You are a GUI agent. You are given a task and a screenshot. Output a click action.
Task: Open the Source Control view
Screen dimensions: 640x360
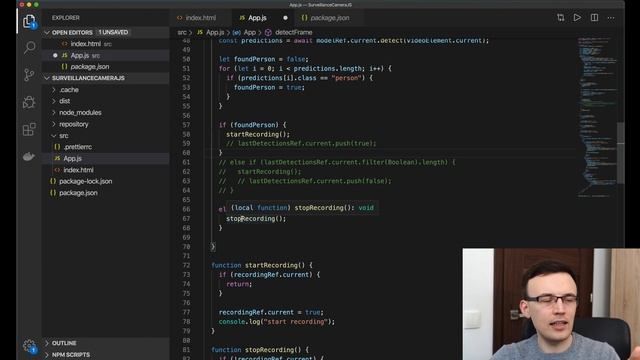(x=29, y=75)
